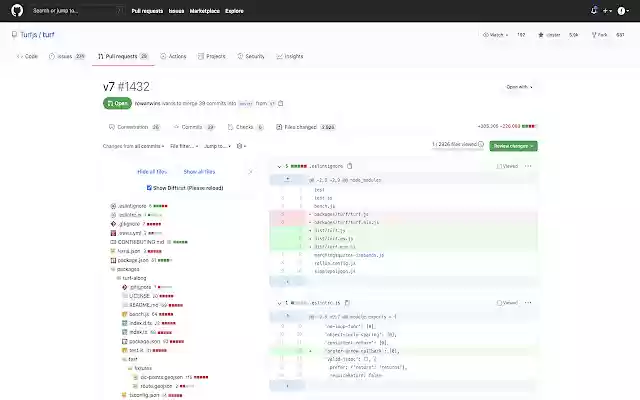Switch to the Projects tab
The image size is (640, 400).
[x=211, y=56]
